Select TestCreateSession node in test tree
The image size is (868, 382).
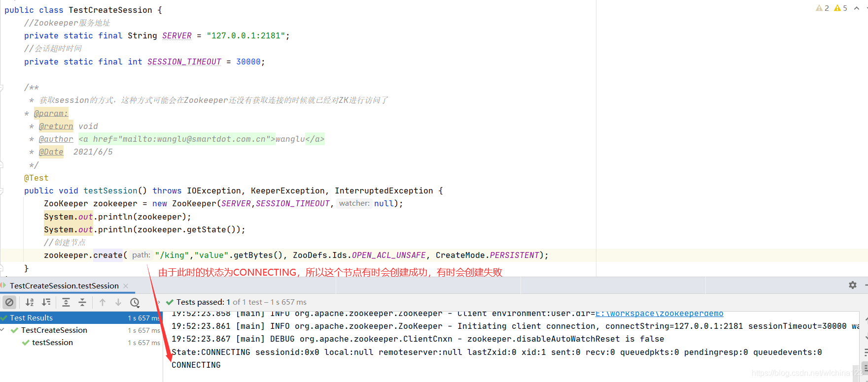(54, 330)
